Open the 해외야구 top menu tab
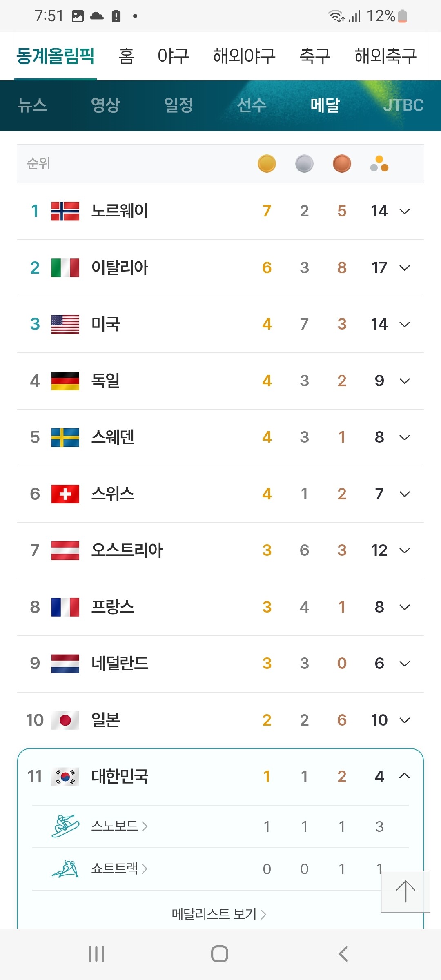This screenshot has height=980, width=441. [244, 56]
